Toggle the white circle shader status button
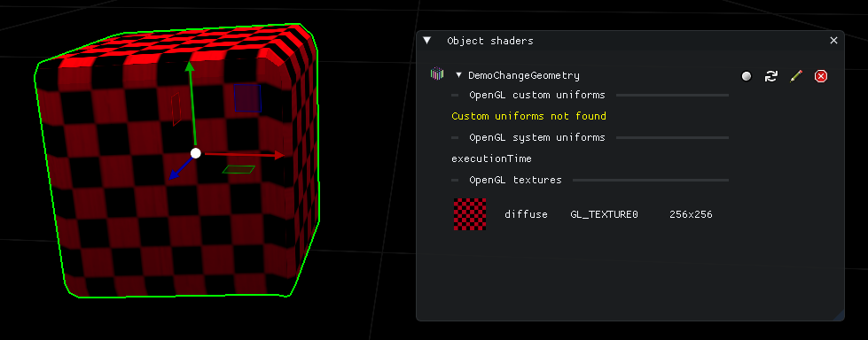The image size is (868, 340). (747, 76)
